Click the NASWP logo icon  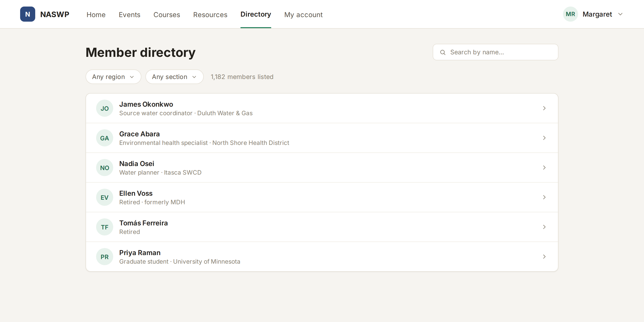coord(28,14)
